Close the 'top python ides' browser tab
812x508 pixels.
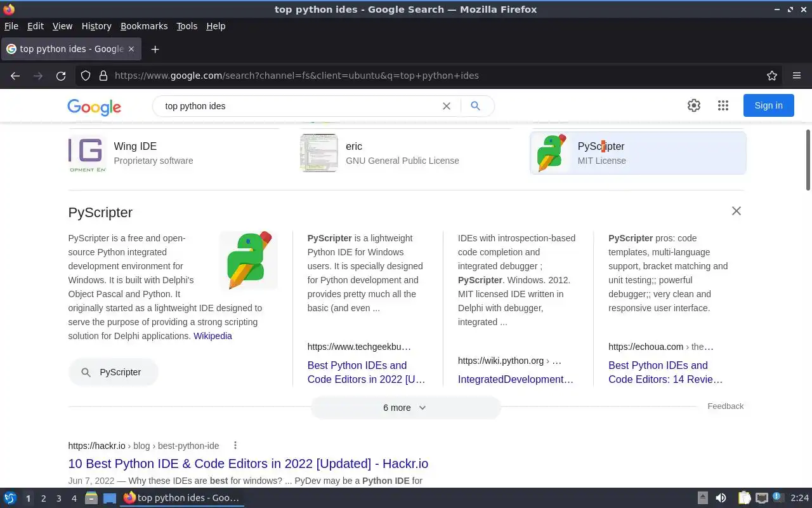131,49
